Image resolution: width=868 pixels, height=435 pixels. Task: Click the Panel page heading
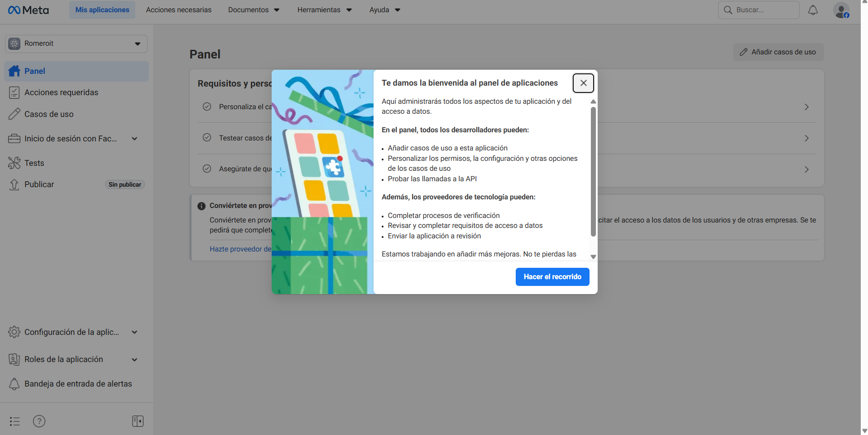click(x=205, y=54)
